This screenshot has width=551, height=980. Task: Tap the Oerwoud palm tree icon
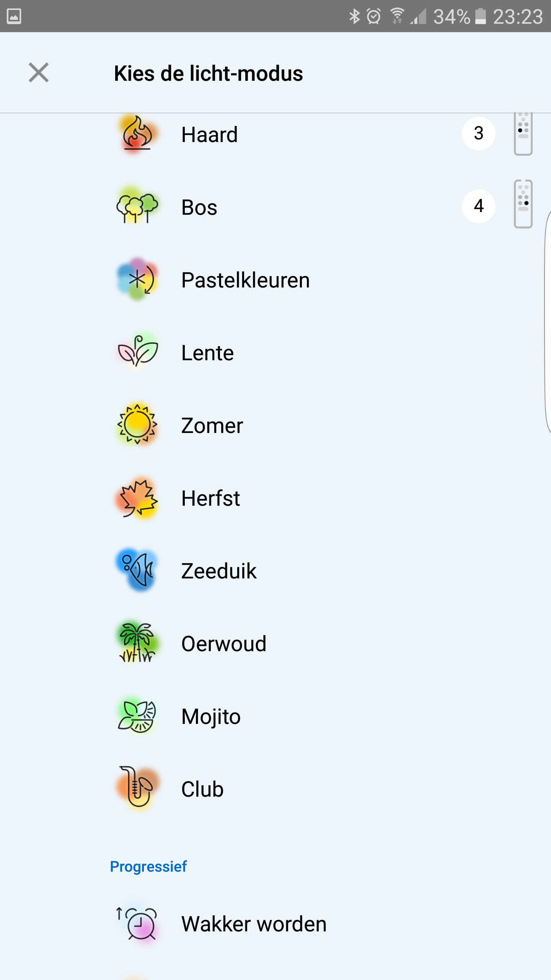137,643
